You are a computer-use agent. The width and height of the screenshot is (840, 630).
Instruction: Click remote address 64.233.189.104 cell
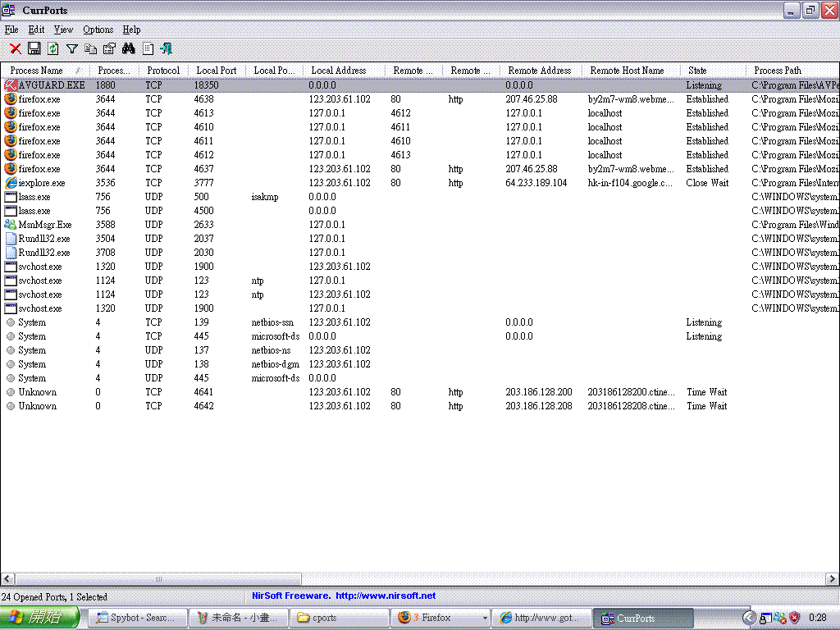point(536,183)
